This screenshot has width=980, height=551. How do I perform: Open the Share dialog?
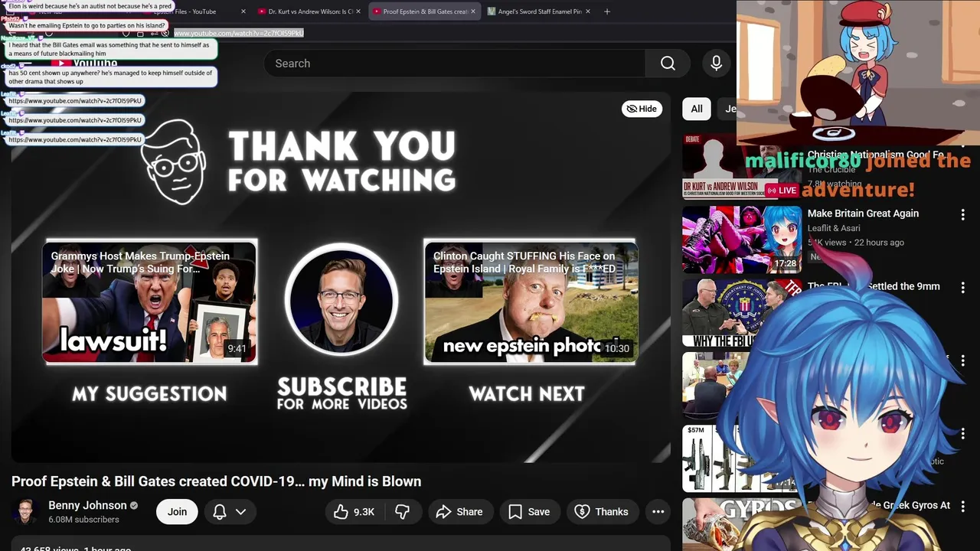coord(459,512)
